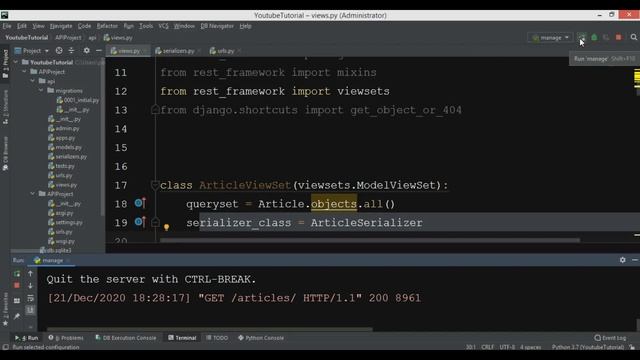Image resolution: width=640 pixels, height=360 pixels.
Task: Open asgi.py in the project tree
Action: [60, 213]
